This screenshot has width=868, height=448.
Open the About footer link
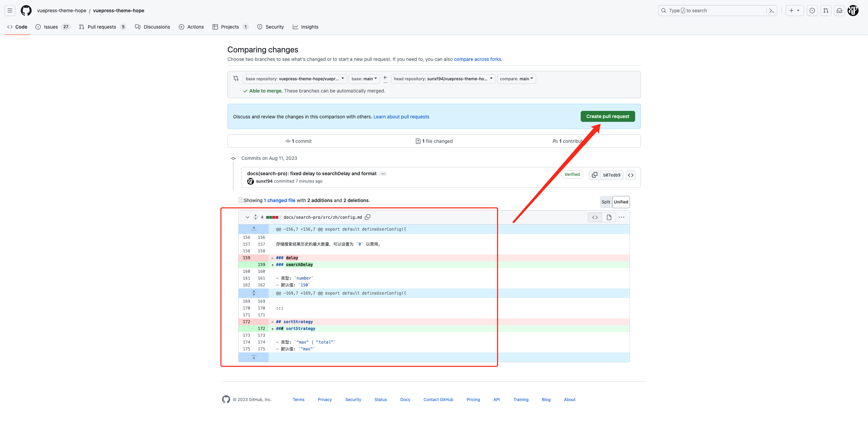point(569,400)
